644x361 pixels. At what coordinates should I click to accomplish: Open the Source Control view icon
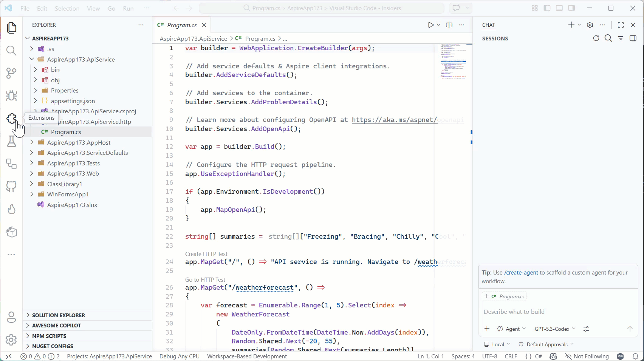coord(11,73)
